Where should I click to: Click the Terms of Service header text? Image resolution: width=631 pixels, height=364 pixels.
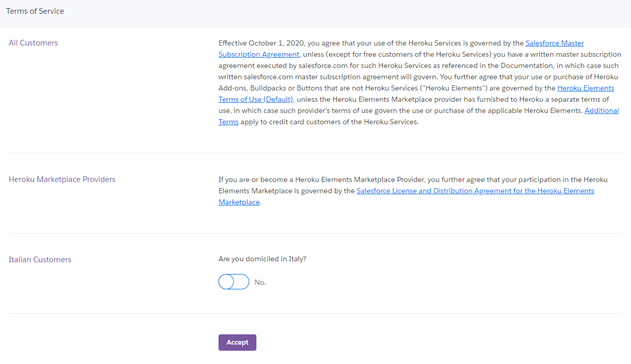(35, 11)
